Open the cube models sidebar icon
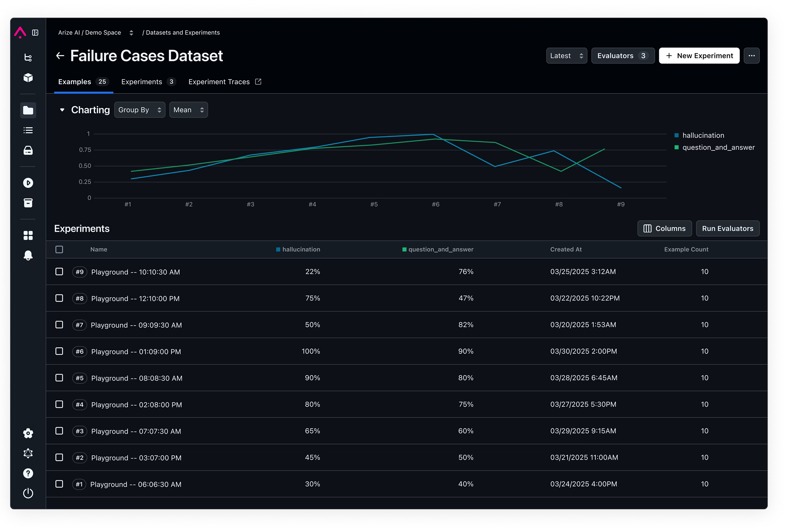Image resolution: width=788 pixels, height=532 pixels. coord(28,78)
